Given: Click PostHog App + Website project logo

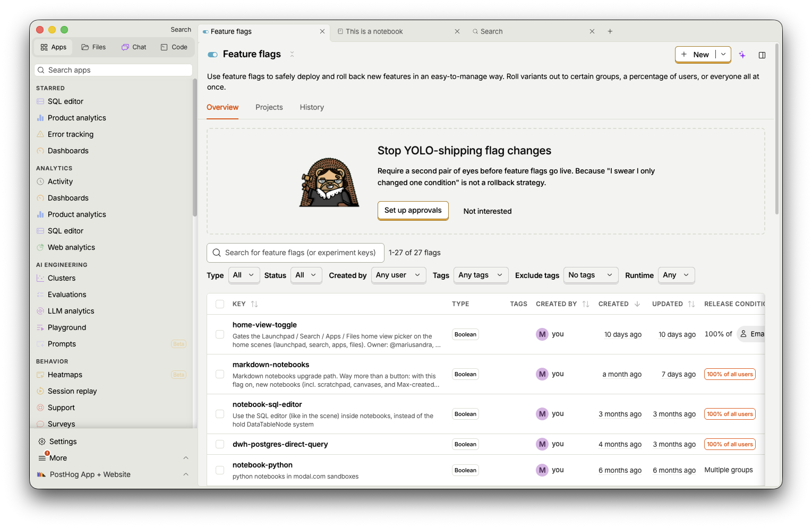Looking at the screenshot, I should pyautogui.click(x=41, y=474).
